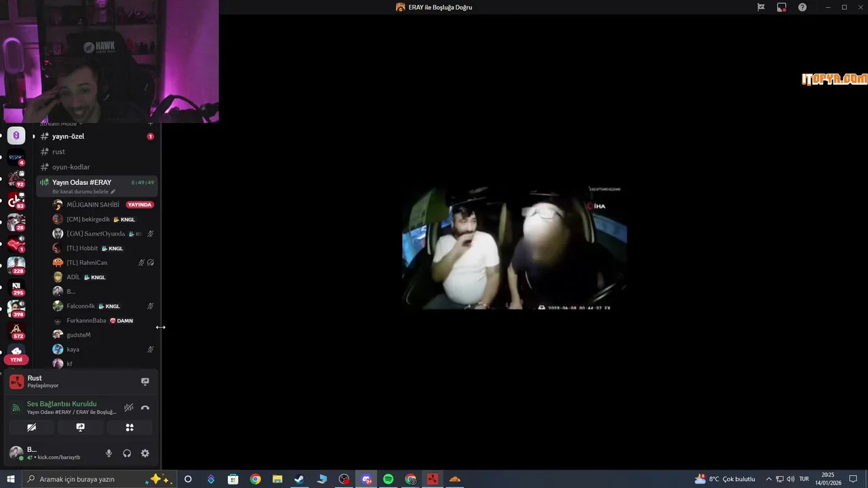Open Microsoft Store from the taskbar

[233, 479]
